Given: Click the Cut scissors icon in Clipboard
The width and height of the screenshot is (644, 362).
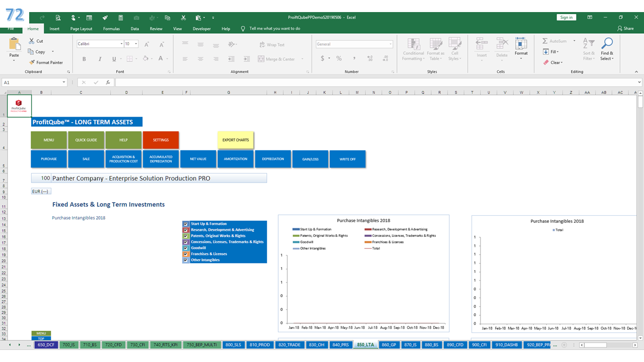Looking at the screenshot, I should pos(32,41).
